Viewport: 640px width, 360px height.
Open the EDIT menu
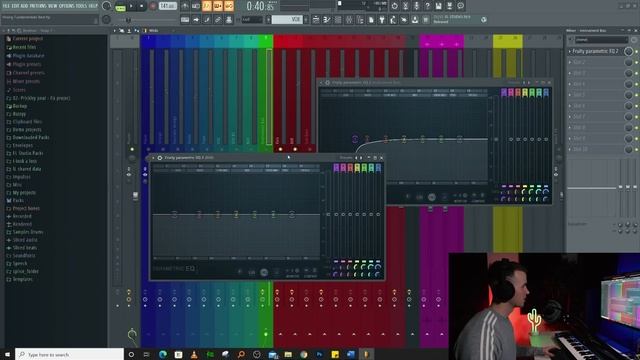(x=16, y=6)
